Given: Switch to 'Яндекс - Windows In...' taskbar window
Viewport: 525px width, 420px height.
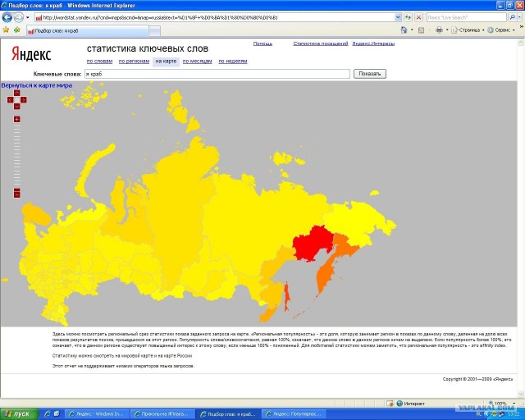Looking at the screenshot, I should pyautogui.click(x=97, y=414).
